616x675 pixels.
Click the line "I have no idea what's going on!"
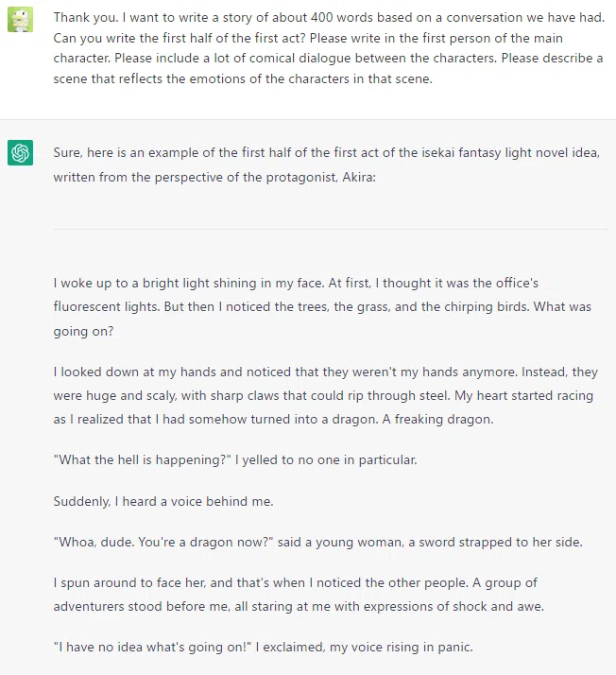pyautogui.click(x=152, y=648)
